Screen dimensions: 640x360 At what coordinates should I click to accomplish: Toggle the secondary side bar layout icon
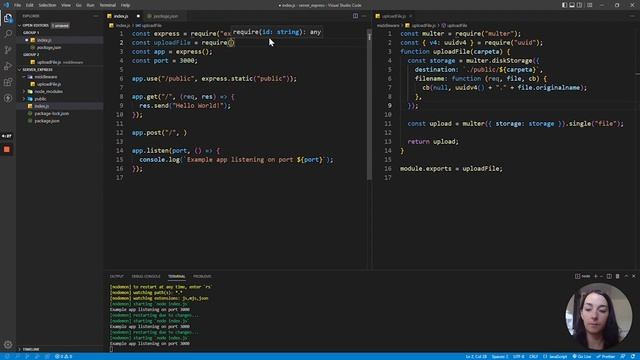click(580, 5)
